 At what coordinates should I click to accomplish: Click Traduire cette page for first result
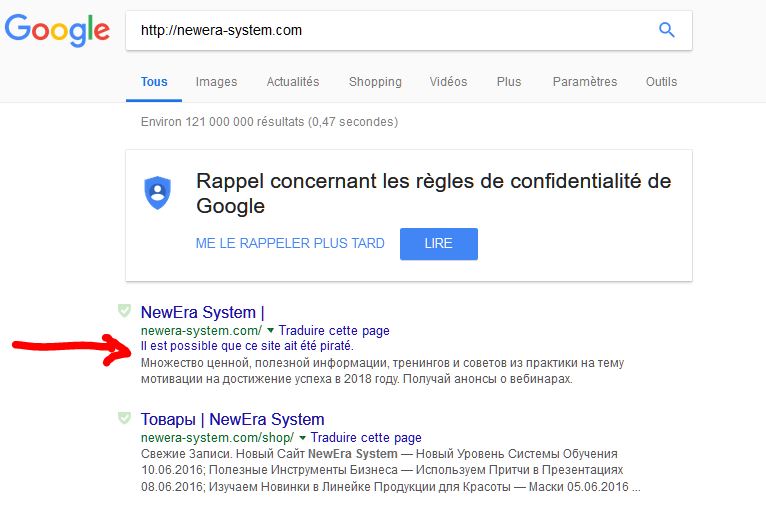point(334,331)
